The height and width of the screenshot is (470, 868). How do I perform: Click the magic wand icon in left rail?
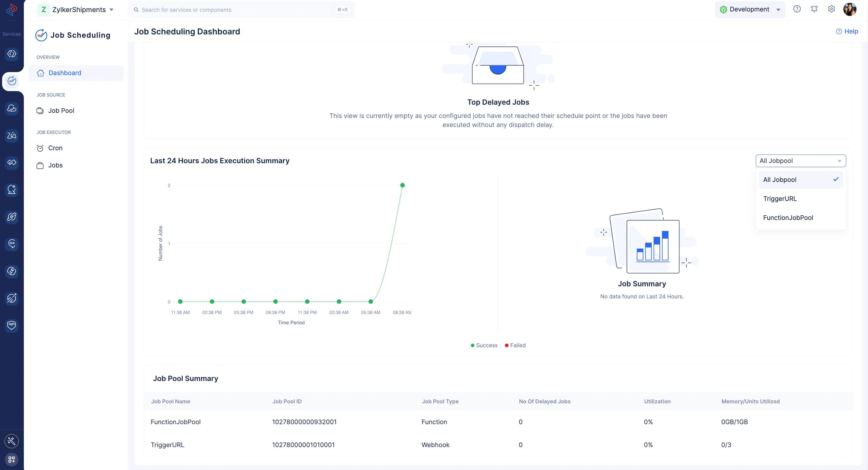point(11,441)
